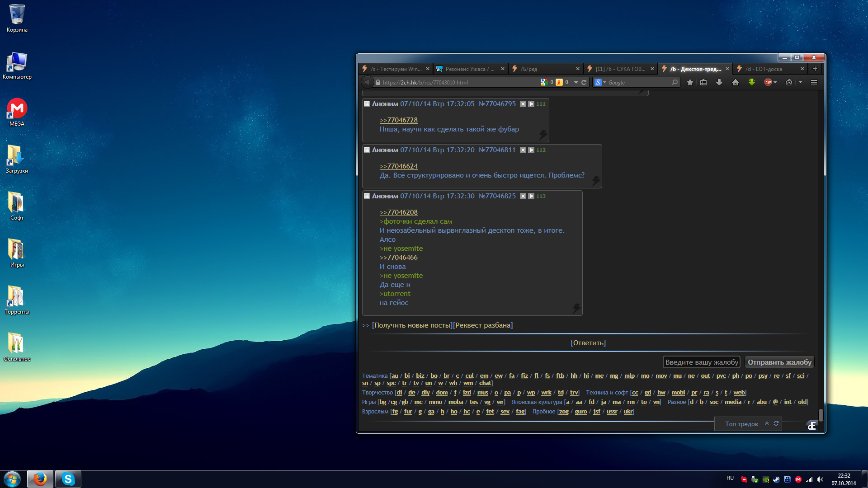This screenshot has height=488, width=868.
Task: Bookmark this page with the star icon
Action: pyautogui.click(x=690, y=82)
